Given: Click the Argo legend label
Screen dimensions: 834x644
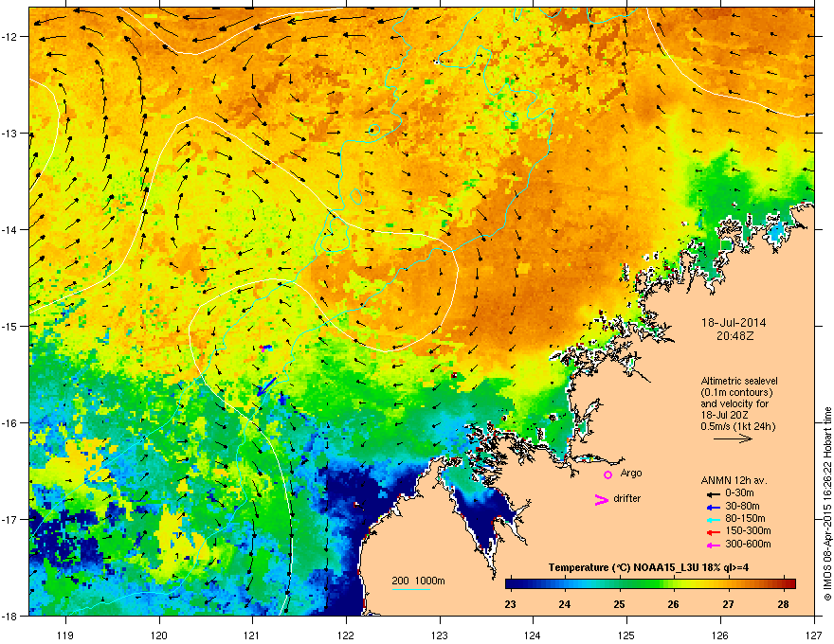Looking at the screenshot, I should 631,473.
